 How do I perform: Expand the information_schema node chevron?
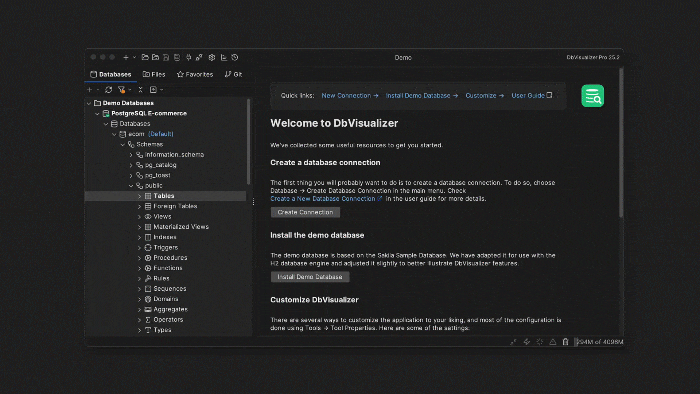click(131, 155)
